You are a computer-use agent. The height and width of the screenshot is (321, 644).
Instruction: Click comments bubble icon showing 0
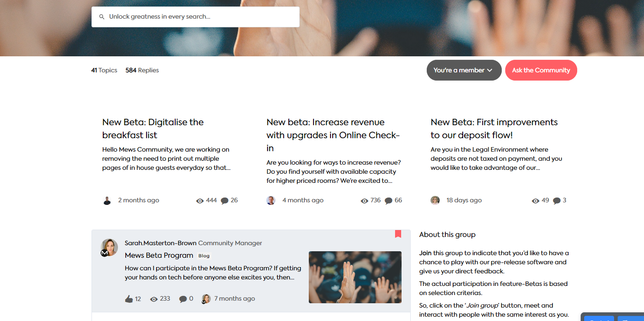coord(183,299)
